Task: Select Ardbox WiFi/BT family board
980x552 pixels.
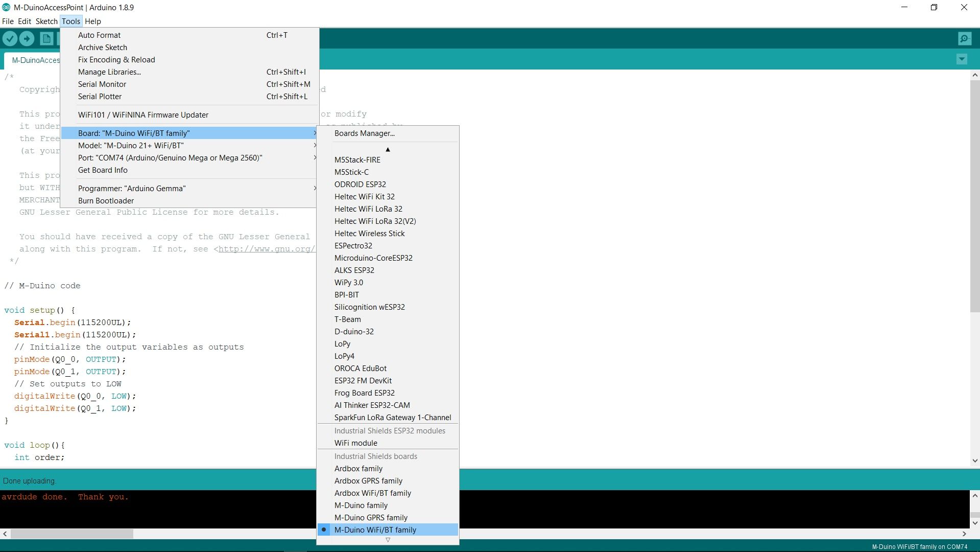Action: tap(388, 493)
